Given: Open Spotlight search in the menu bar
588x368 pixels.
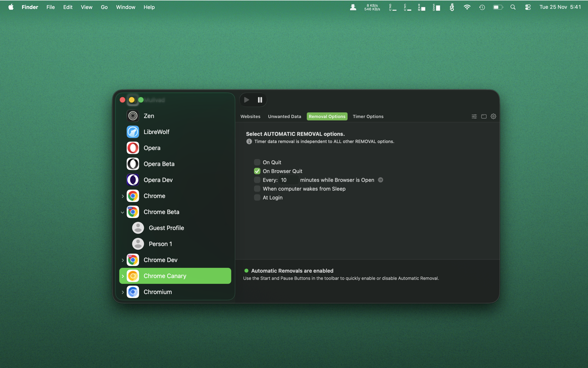Looking at the screenshot, I should point(513,7).
